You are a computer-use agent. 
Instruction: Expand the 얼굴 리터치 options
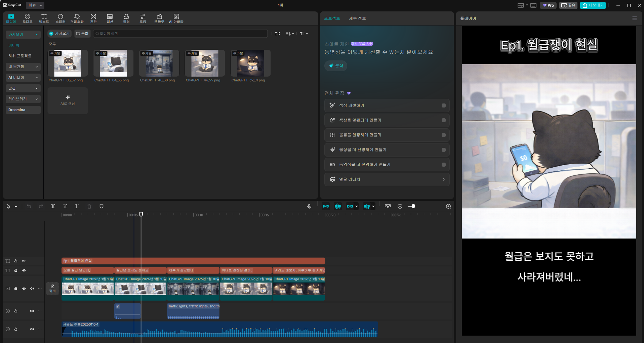[x=444, y=179]
